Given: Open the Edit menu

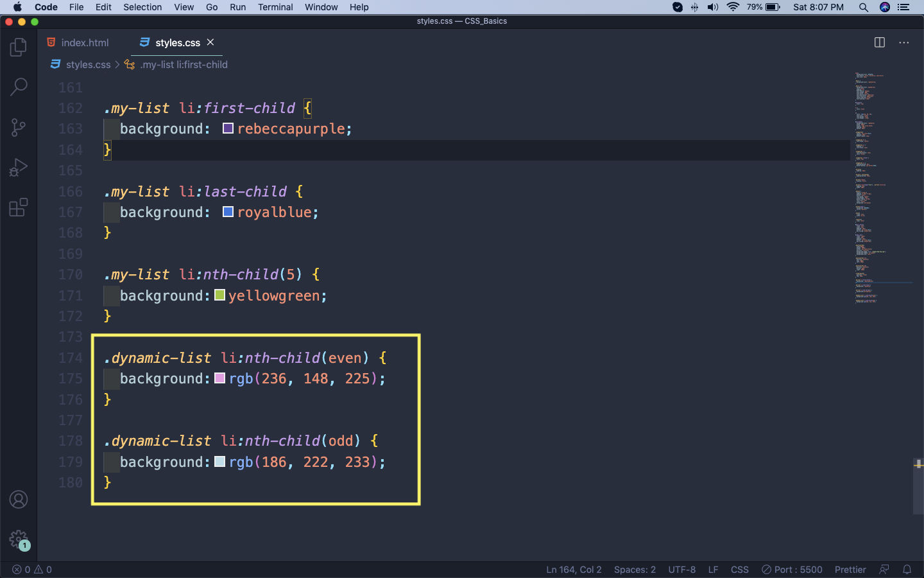Looking at the screenshot, I should coord(103,7).
